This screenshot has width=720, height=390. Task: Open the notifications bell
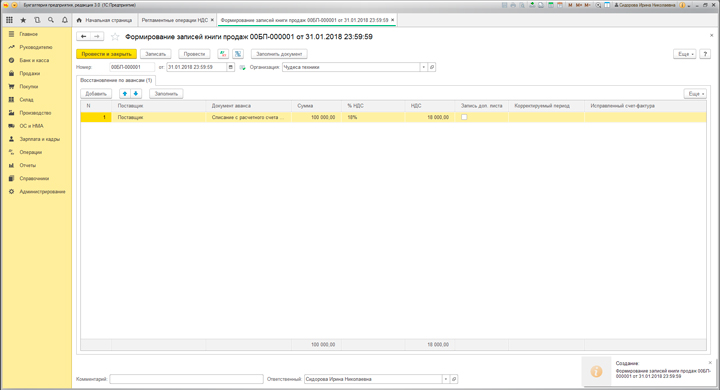click(x=65, y=20)
